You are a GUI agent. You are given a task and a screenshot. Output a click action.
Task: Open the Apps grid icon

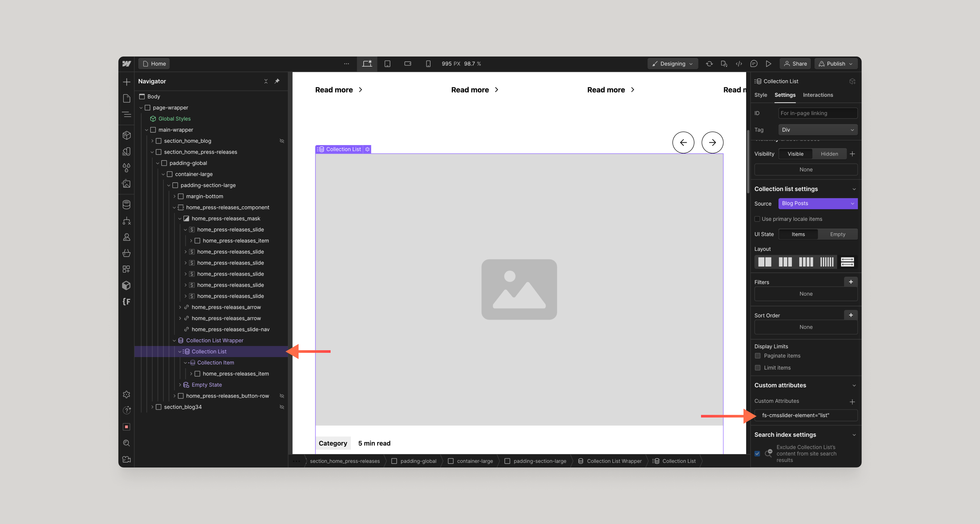(x=127, y=269)
